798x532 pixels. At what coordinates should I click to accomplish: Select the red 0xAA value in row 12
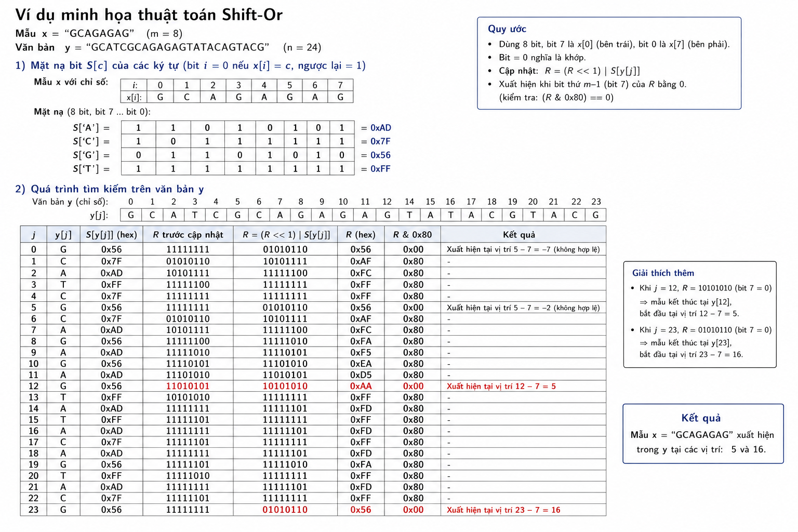pyautogui.click(x=361, y=386)
